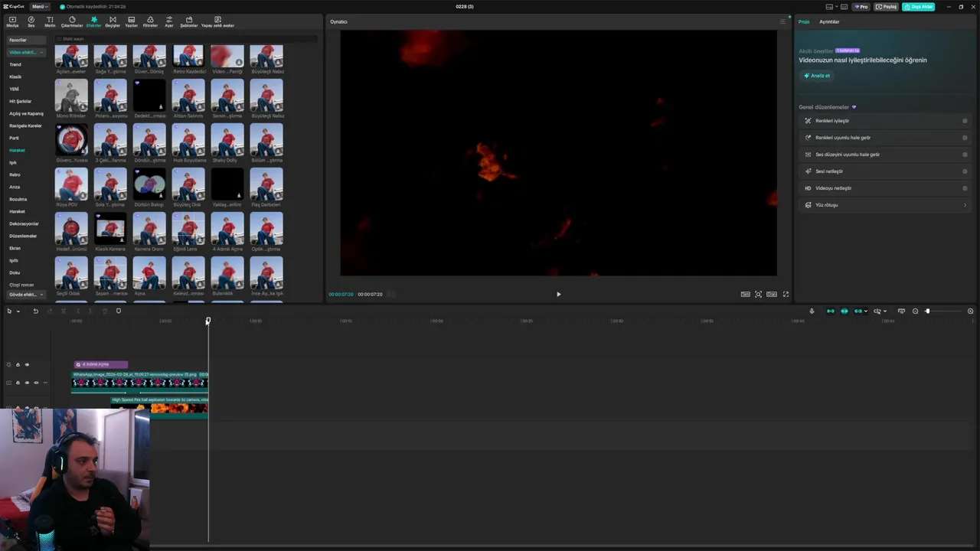The image size is (980, 551).
Task: Select the 4 Adımlı Açma effect clip on timeline
Action: 101,364
